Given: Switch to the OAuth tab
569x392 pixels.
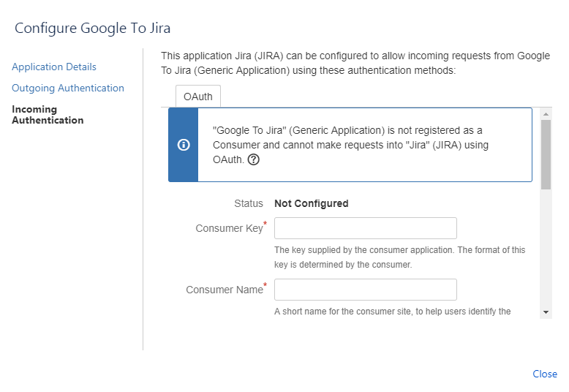Looking at the screenshot, I should pos(198,97).
